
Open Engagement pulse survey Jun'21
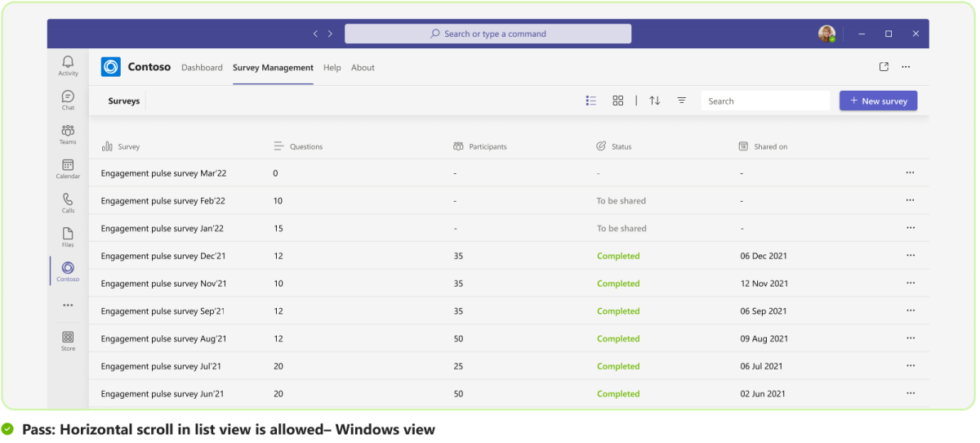click(163, 394)
